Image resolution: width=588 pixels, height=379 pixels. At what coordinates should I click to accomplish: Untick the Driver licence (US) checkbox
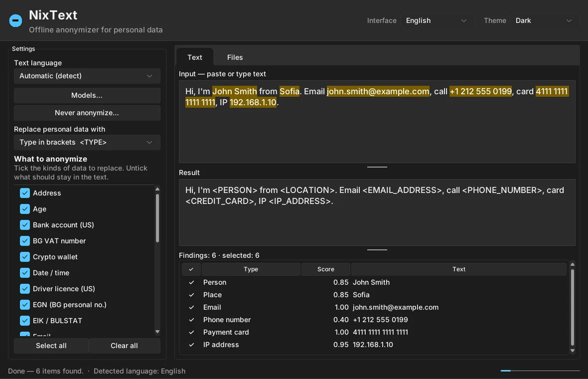tap(25, 289)
